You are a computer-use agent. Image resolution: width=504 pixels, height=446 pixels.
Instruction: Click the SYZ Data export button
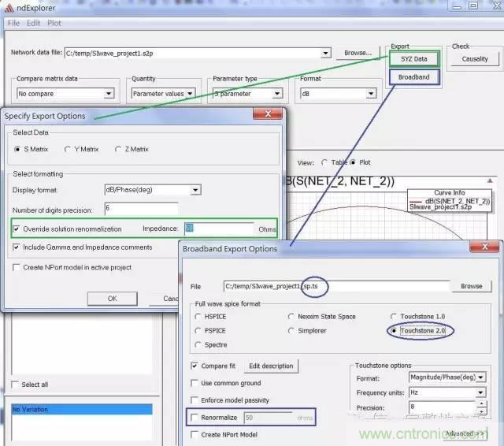click(414, 59)
